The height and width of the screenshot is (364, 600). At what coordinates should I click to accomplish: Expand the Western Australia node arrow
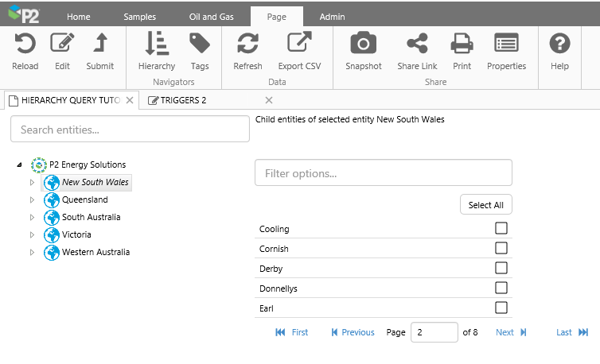(33, 253)
